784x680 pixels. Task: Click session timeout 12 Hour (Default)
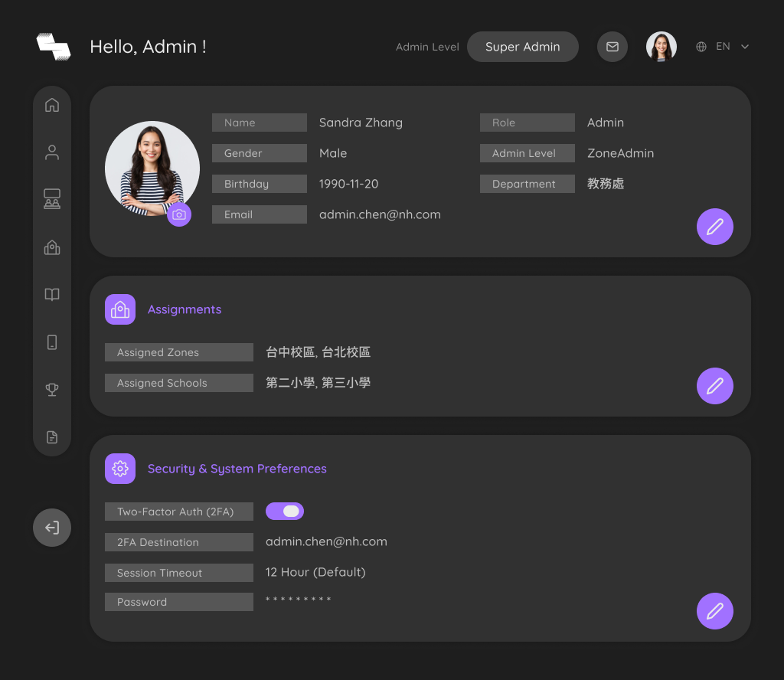pyautogui.click(x=315, y=572)
